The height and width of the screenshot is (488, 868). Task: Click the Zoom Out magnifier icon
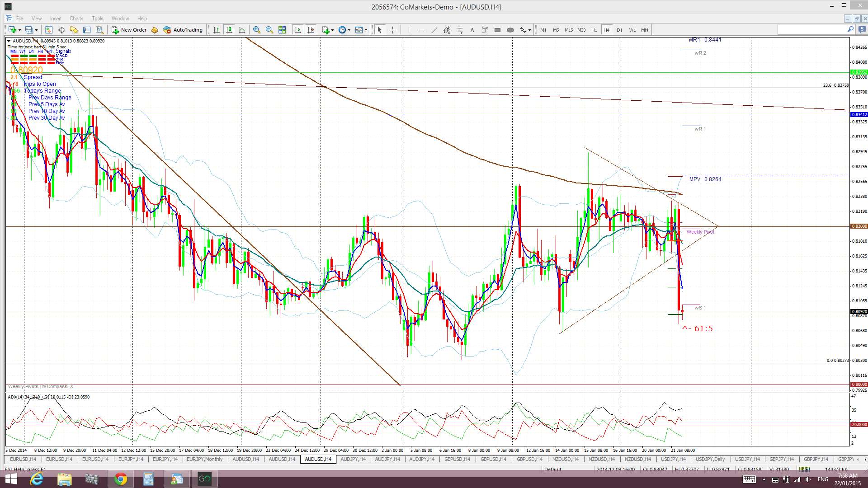tap(269, 30)
